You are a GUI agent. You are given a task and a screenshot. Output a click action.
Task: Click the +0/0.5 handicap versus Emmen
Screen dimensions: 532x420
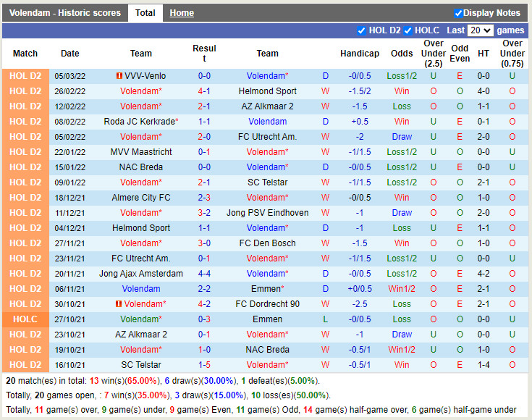(x=360, y=289)
